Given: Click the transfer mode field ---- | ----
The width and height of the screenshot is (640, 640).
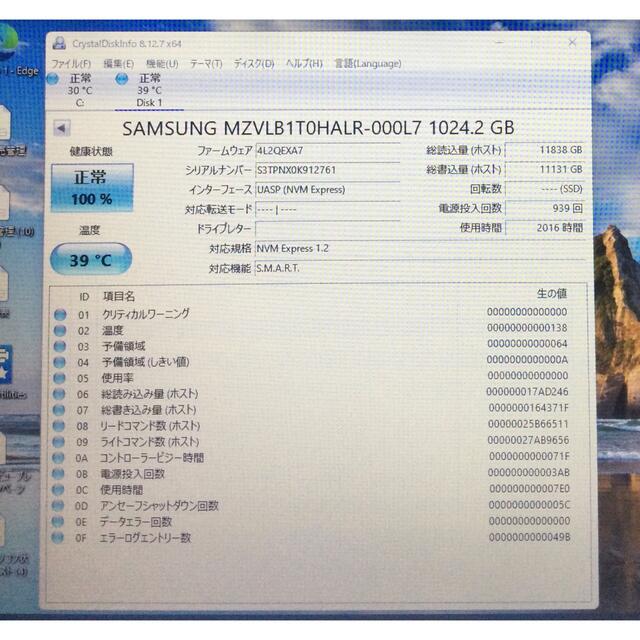Looking at the screenshot, I should (x=327, y=209).
